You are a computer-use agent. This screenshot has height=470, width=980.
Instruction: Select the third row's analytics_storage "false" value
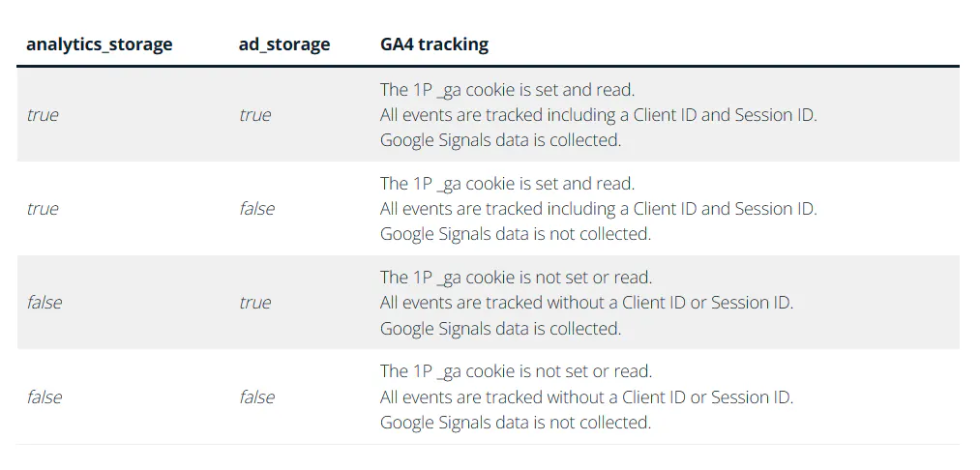45,303
